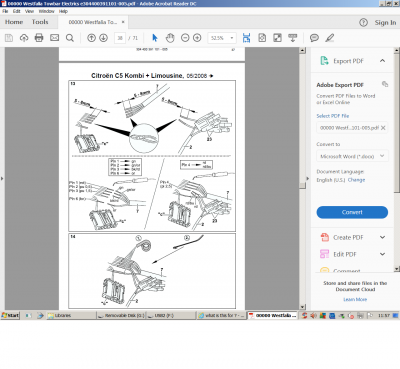Click the Select PDF File link
400x369 pixels.
click(x=333, y=116)
